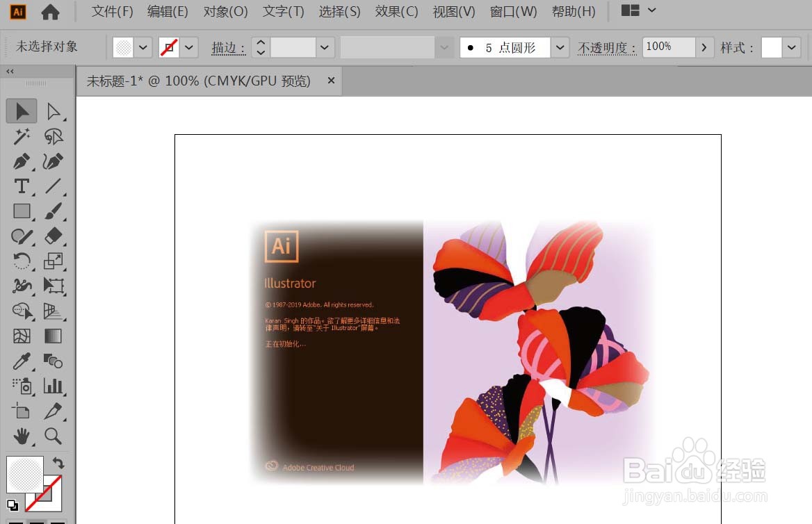Select the Symbol Sprayer tool
This screenshot has width=812, height=524.
(22, 386)
